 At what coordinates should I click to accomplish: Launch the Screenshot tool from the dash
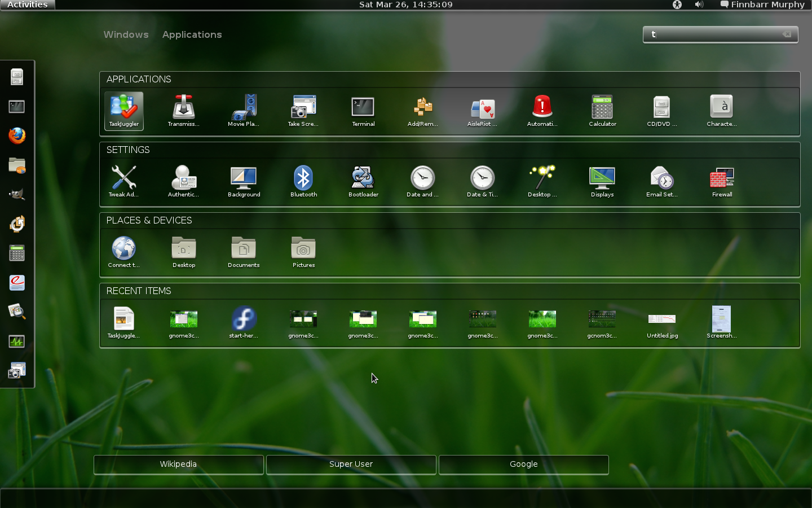coord(17,370)
